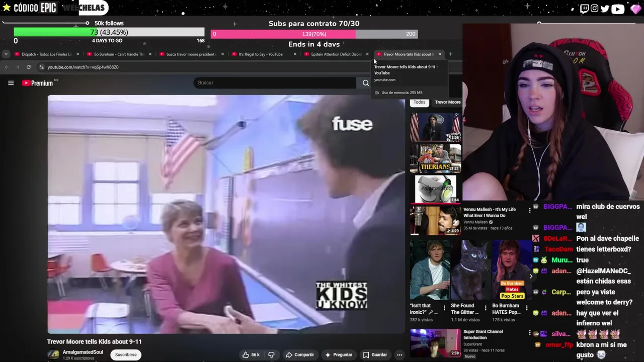Open options for Bo Burnham HATES Pop
644x362 pixels.
526,308
